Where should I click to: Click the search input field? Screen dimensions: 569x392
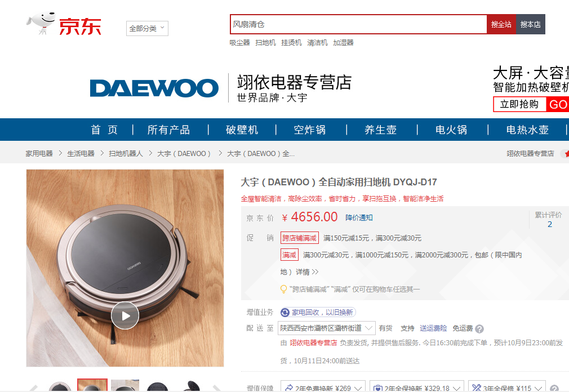pos(358,24)
